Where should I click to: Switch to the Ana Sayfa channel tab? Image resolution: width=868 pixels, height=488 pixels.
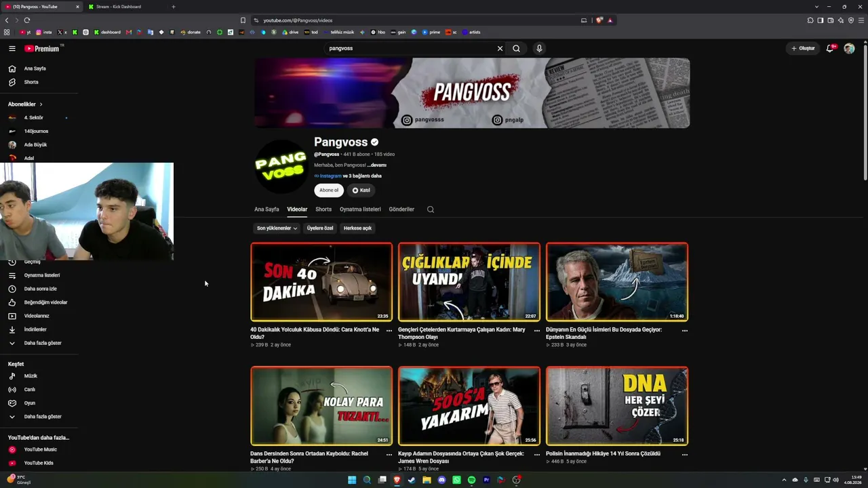[267, 209]
